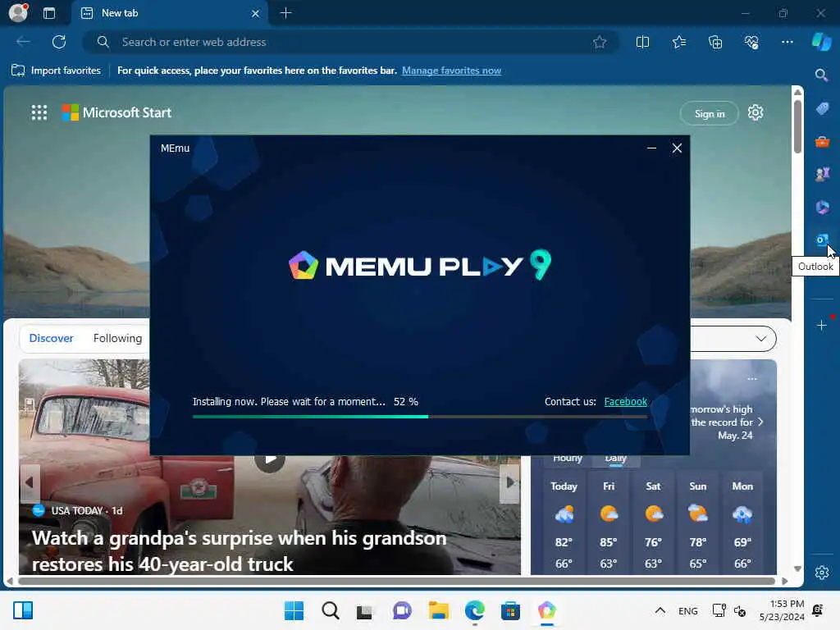The image size is (840, 630).
Task: Expand the dropdown chevron right of feed tabs
Action: [760, 339]
